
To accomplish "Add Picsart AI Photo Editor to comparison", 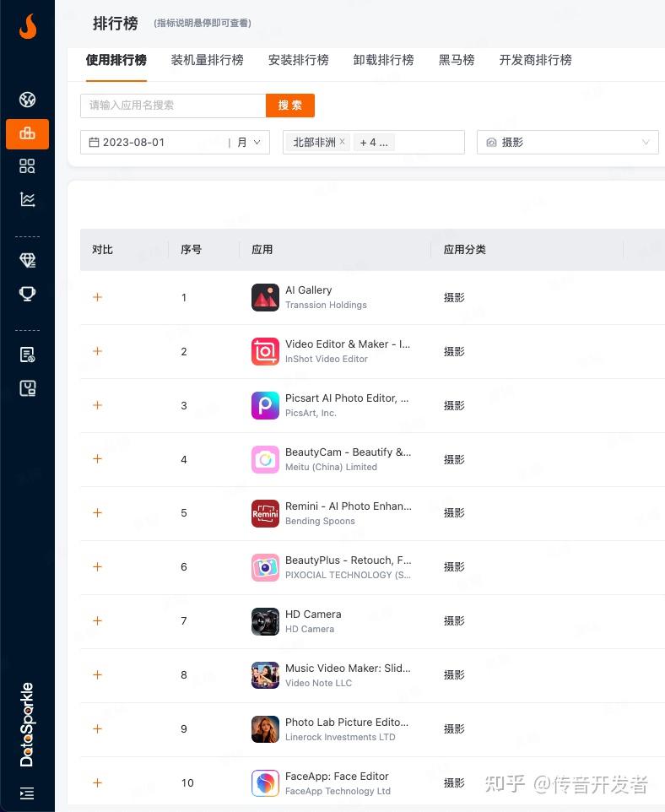I will pyautogui.click(x=97, y=405).
